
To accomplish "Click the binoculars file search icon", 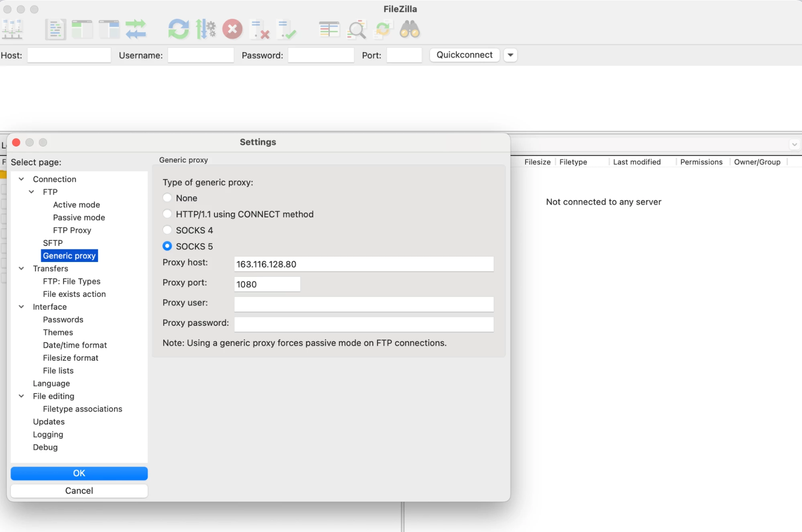I will 410,30.
